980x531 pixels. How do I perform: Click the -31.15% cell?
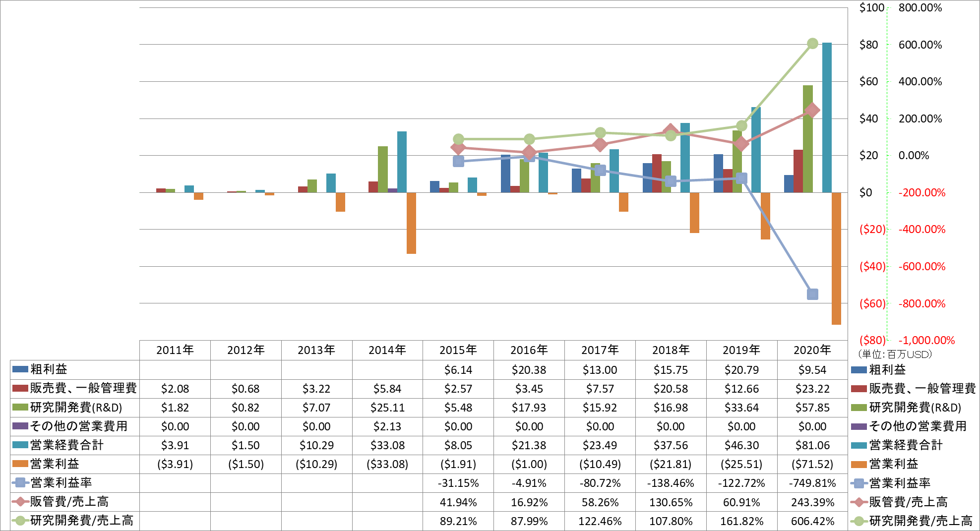[458, 483]
